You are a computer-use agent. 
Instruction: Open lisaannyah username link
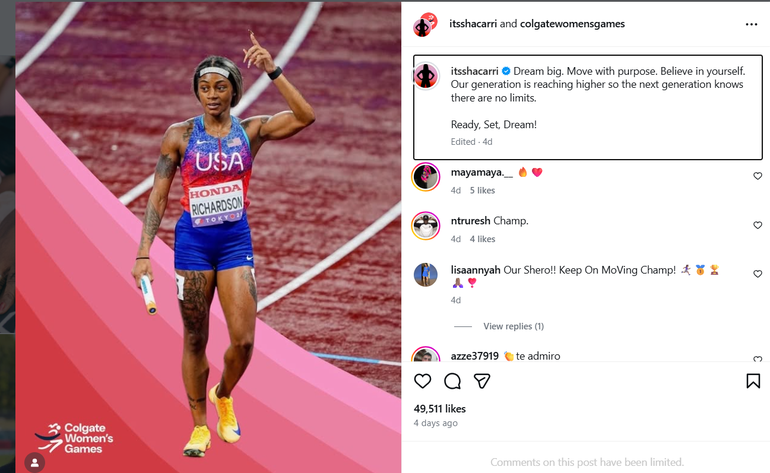tap(475, 270)
